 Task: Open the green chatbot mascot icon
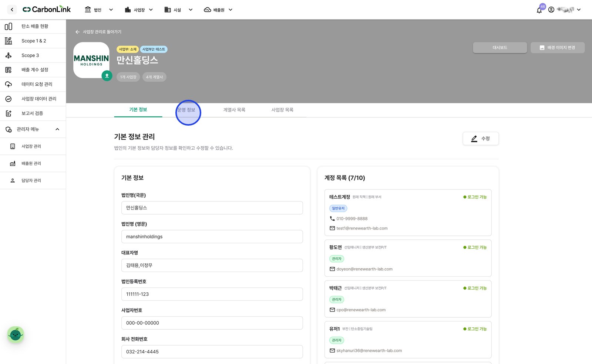coord(16,335)
